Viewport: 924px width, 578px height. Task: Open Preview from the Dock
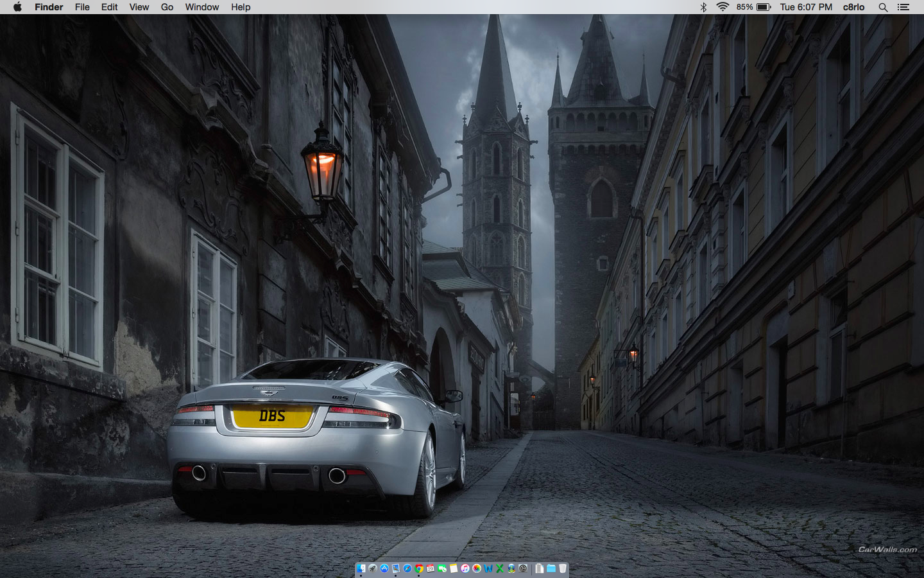[396, 568]
